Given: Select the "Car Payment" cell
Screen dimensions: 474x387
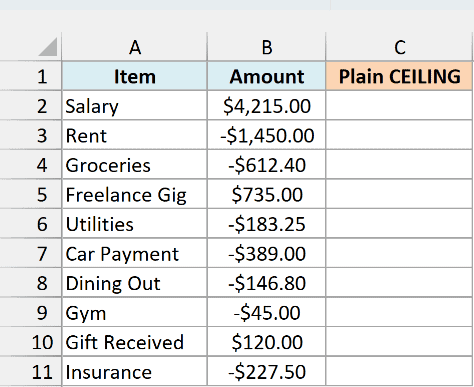Looking at the screenshot, I should (134, 253).
